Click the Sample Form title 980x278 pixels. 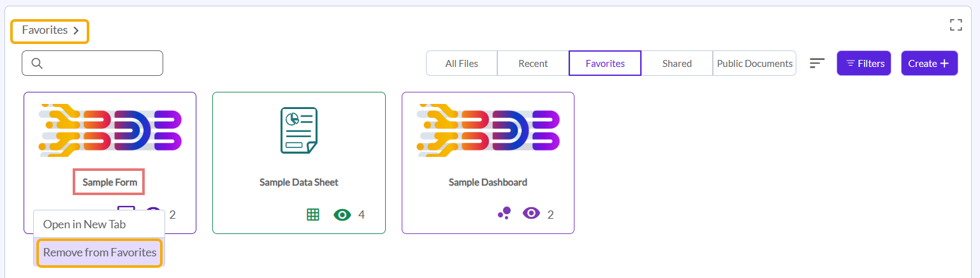(110, 182)
